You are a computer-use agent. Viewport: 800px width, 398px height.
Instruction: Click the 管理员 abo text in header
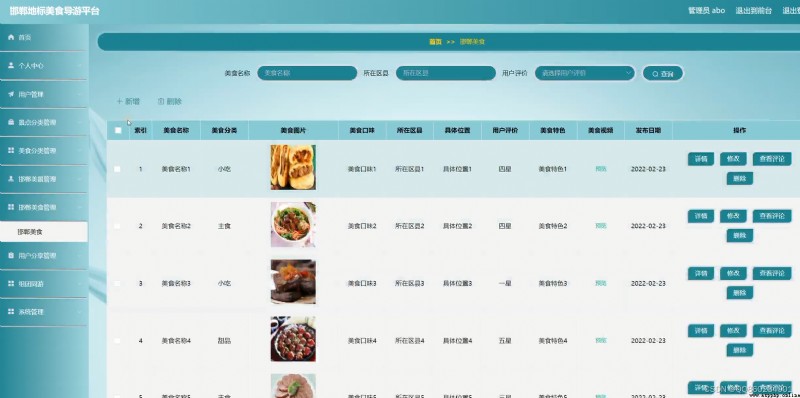click(x=707, y=10)
